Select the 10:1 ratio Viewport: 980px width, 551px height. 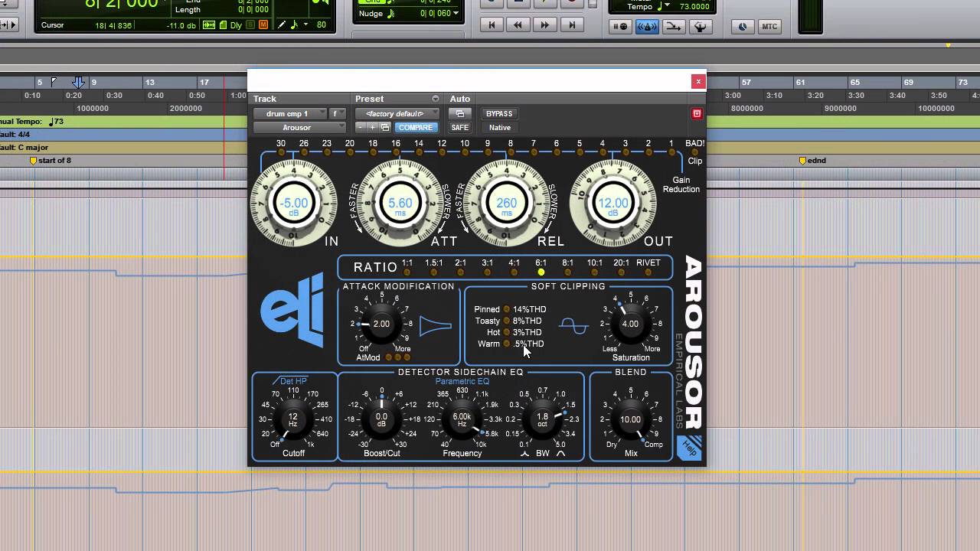click(x=595, y=267)
